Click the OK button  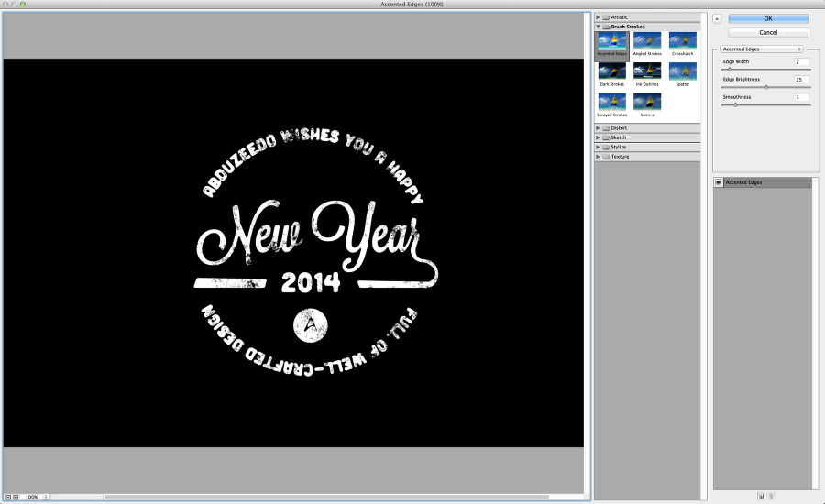click(768, 18)
